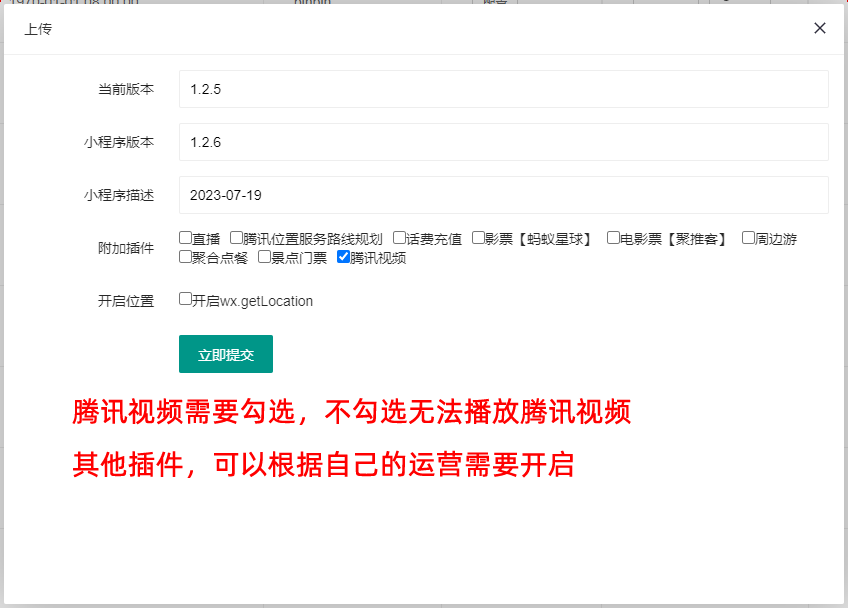This screenshot has width=848, height=608.
Task: Click the 小程序版本 label
Action: tap(119, 142)
